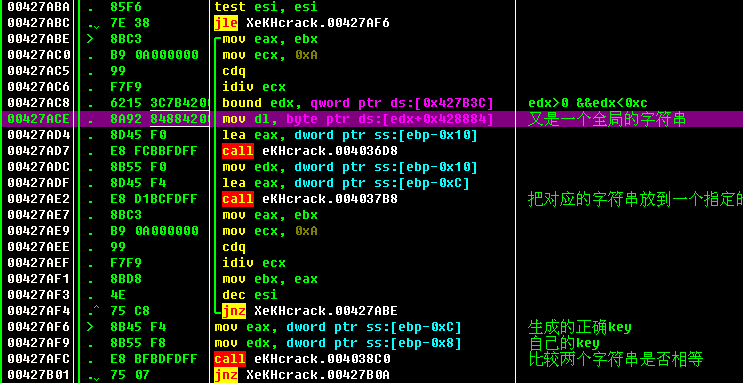The width and height of the screenshot is (743, 383).
Task: Select address 00427ABA in the address column
Action: coord(38,7)
